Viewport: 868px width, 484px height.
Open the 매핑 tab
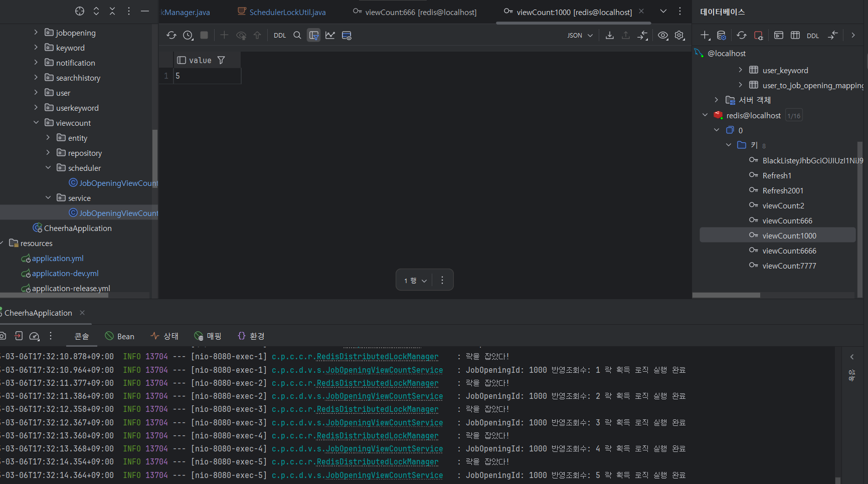[x=208, y=336]
